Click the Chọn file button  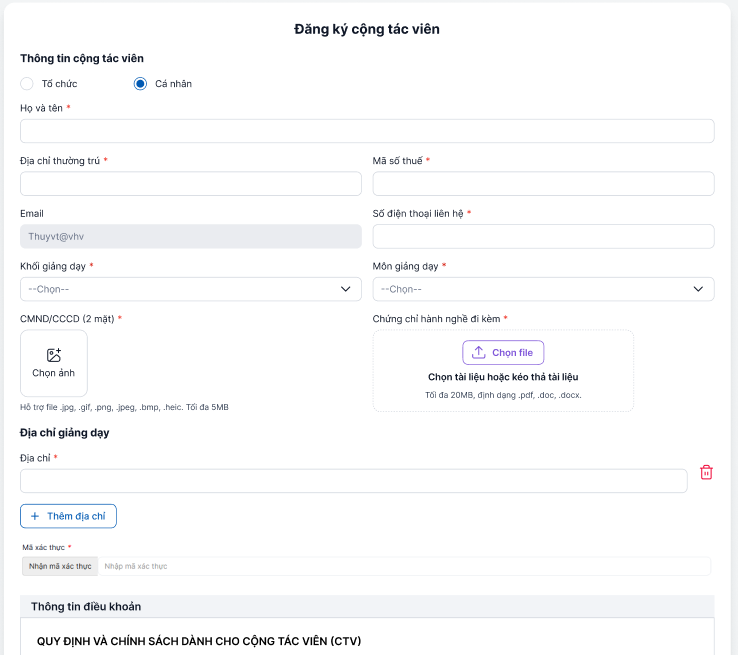(503, 352)
